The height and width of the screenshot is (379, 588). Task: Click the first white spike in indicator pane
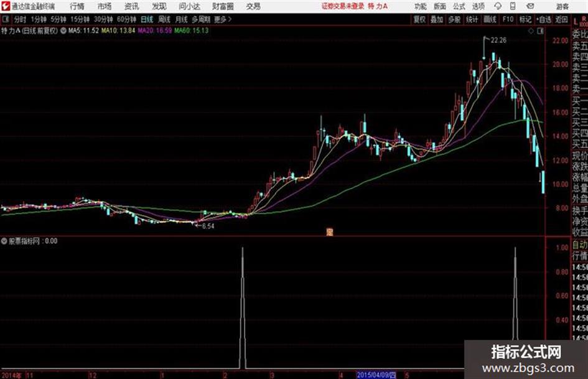click(x=243, y=307)
